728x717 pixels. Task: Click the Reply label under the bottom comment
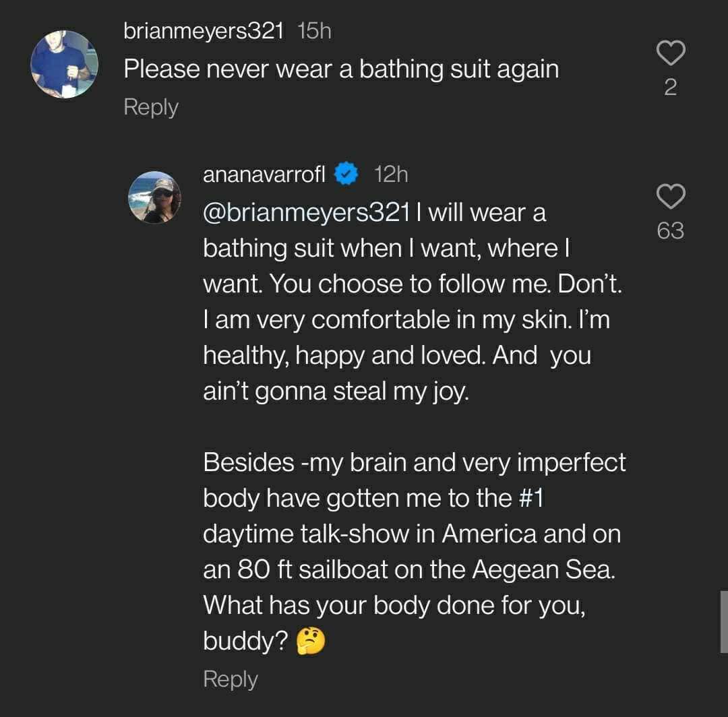pyautogui.click(x=229, y=679)
